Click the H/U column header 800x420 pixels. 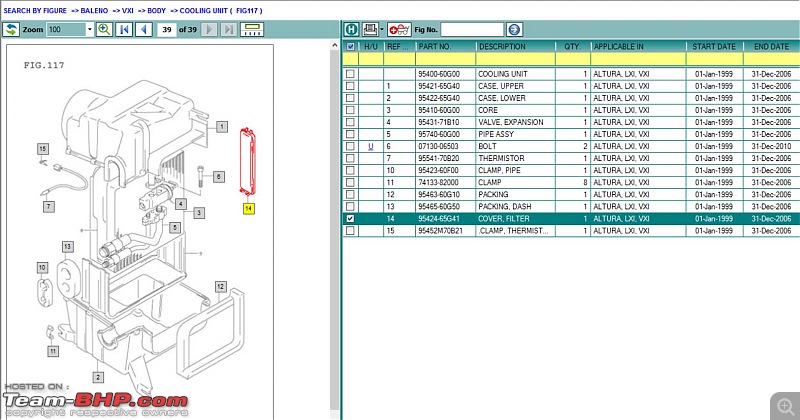click(x=371, y=46)
